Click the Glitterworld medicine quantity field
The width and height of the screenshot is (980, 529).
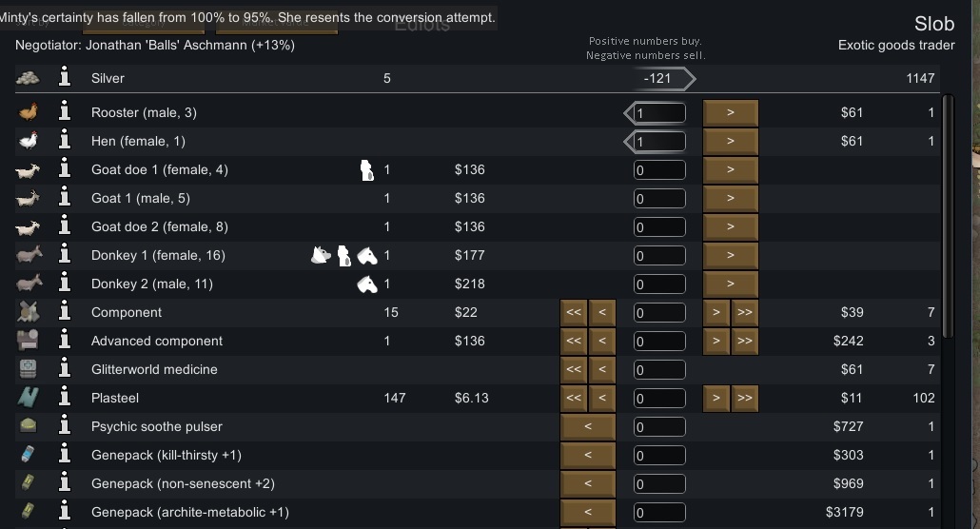(x=659, y=369)
